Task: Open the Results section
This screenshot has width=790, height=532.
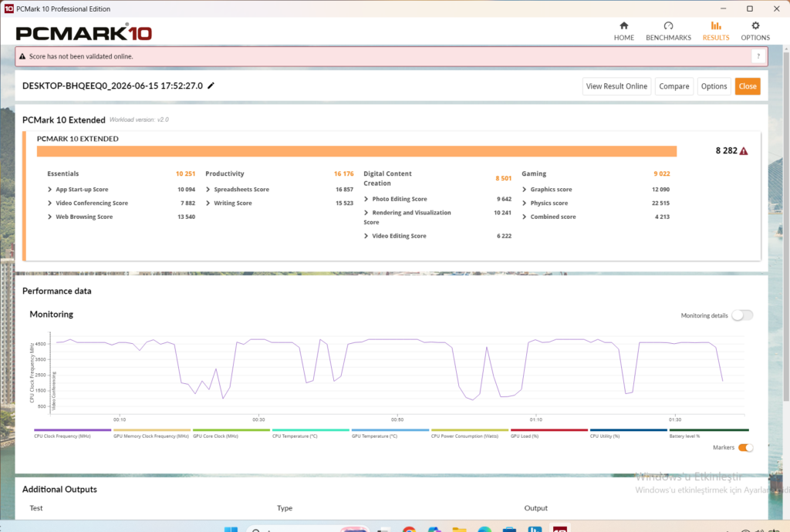Action: (x=716, y=31)
